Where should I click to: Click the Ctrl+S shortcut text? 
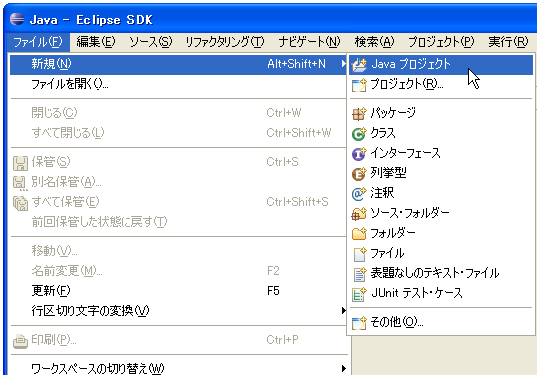[x=283, y=162]
